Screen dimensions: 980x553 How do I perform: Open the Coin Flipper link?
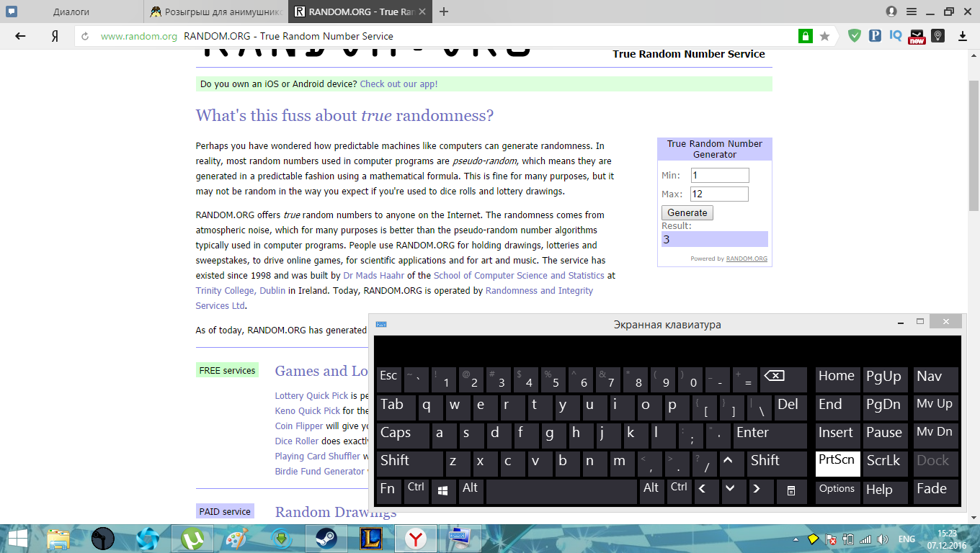[x=299, y=426]
